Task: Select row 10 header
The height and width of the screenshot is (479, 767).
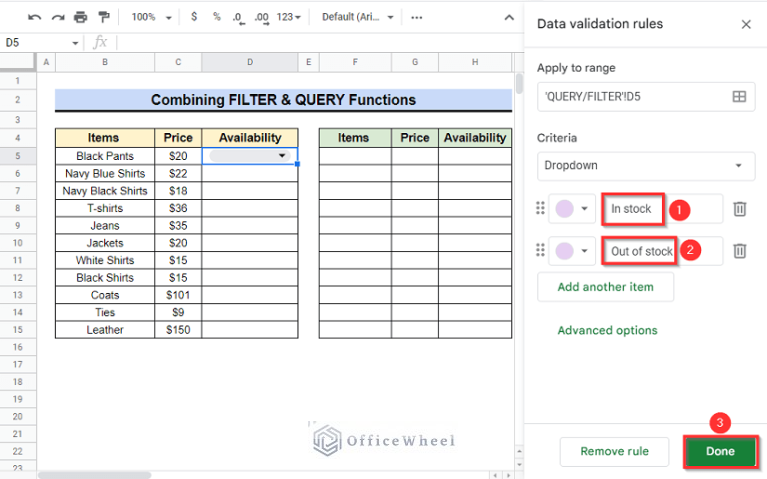Action: 18,243
